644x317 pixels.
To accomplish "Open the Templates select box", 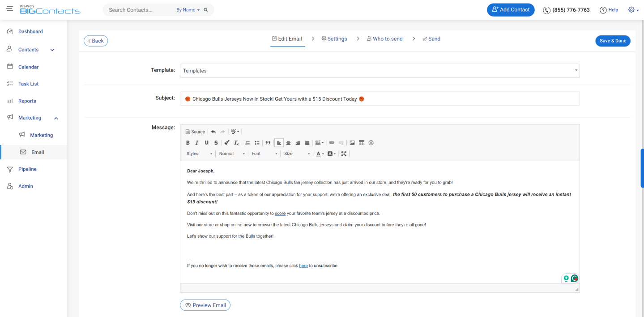I will [x=380, y=71].
